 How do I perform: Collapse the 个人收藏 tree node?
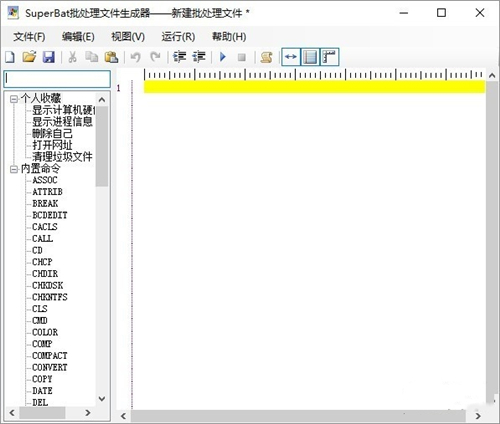pos(14,99)
